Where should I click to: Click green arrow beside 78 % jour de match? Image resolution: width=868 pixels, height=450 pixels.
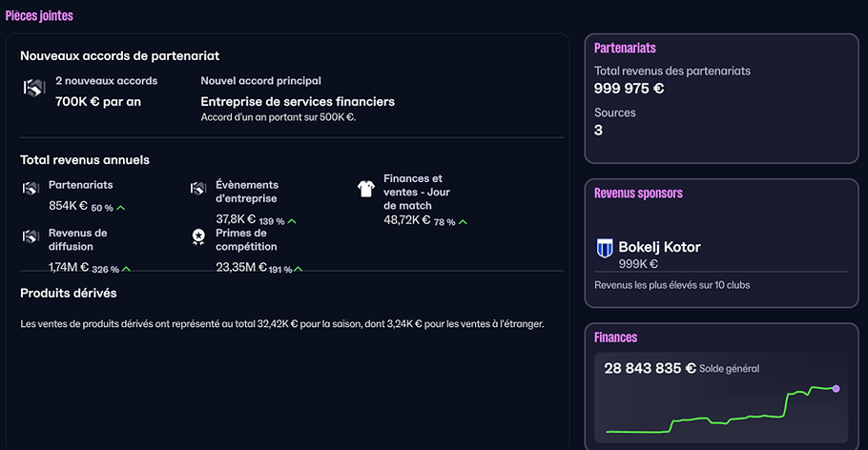pyautogui.click(x=463, y=221)
